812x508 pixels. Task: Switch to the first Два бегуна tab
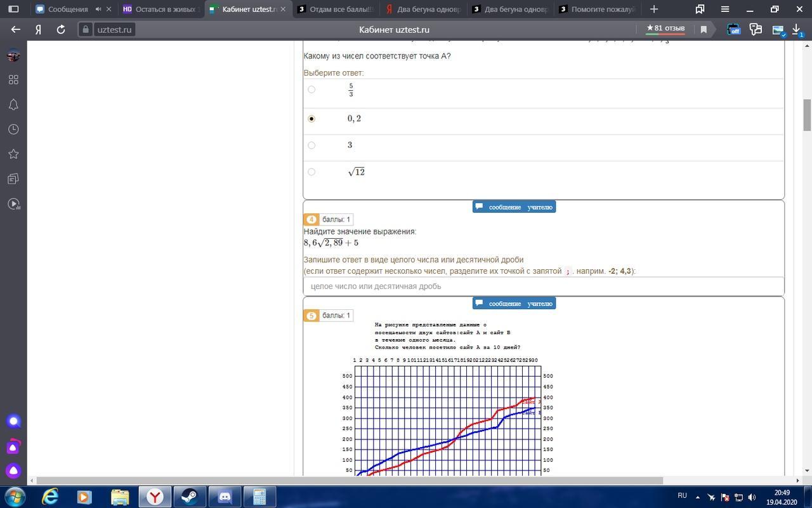tap(424, 10)
